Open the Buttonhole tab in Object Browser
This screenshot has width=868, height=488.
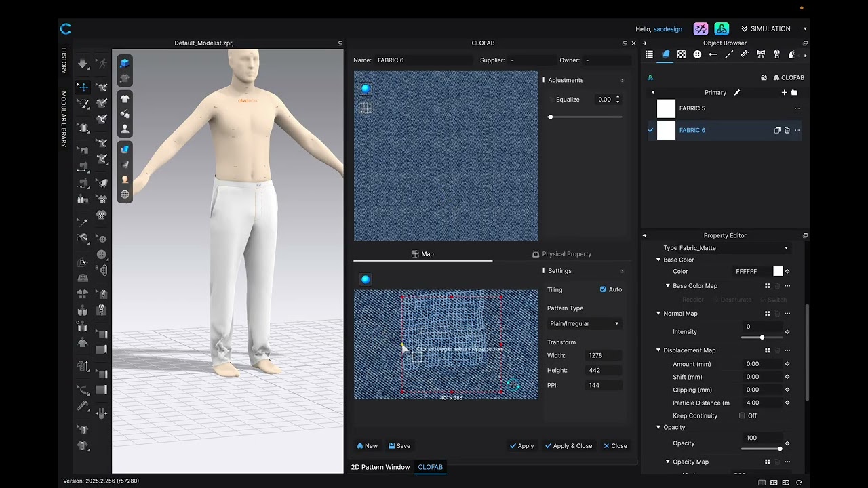coord(713,54)
